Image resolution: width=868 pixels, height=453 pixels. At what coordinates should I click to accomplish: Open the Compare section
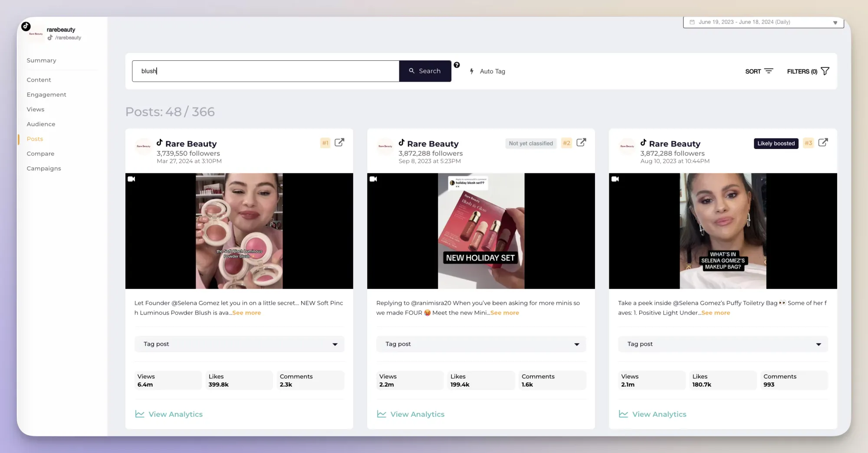click(40, 154)
